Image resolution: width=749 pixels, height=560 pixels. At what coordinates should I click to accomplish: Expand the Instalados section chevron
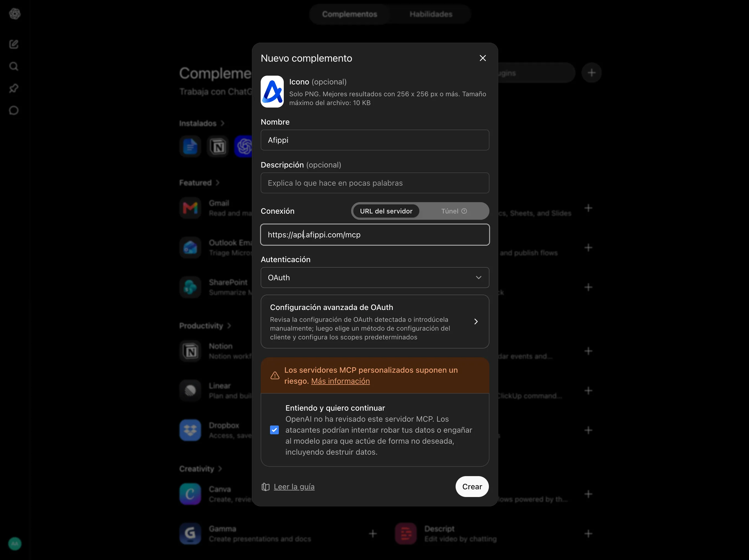(222, 123)
